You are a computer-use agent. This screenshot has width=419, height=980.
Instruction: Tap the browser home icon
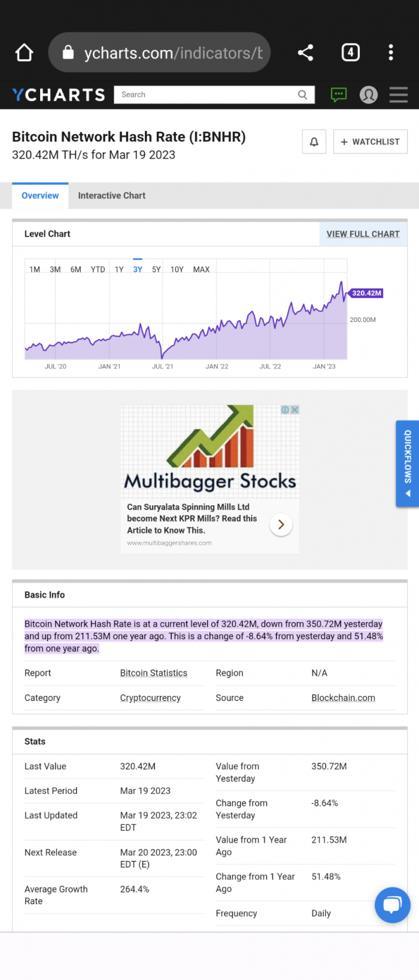click(x=24, y=53)
